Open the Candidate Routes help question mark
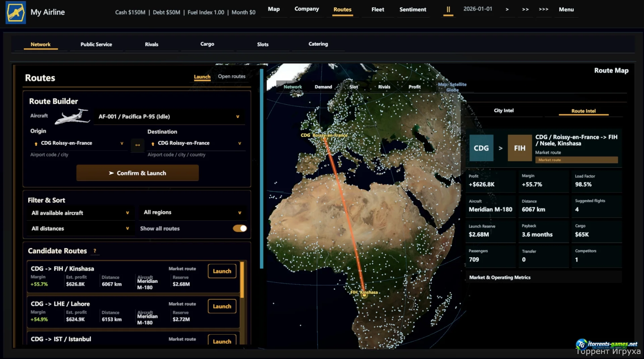The image size is (644, 359). [95, 251]
